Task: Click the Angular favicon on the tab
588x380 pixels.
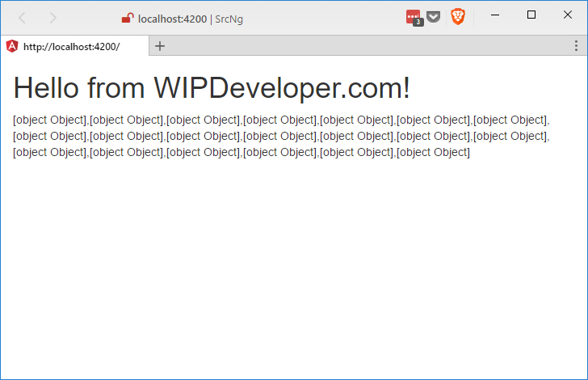Action: [12, 46]
